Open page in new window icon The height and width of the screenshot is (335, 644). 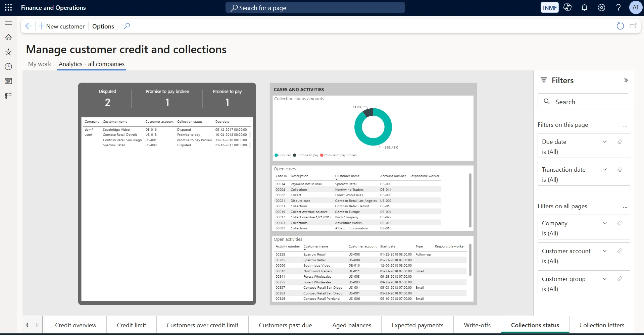point(633,26)
